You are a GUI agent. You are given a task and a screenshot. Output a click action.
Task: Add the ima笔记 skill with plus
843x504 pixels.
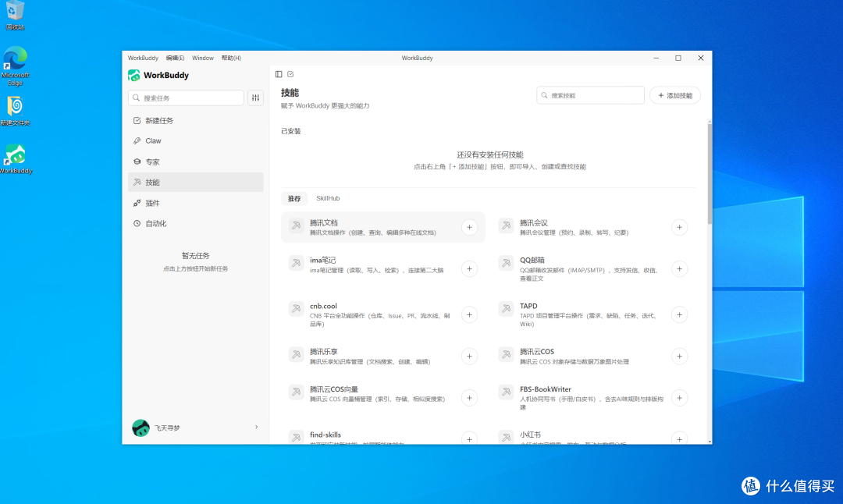point(469,268)
